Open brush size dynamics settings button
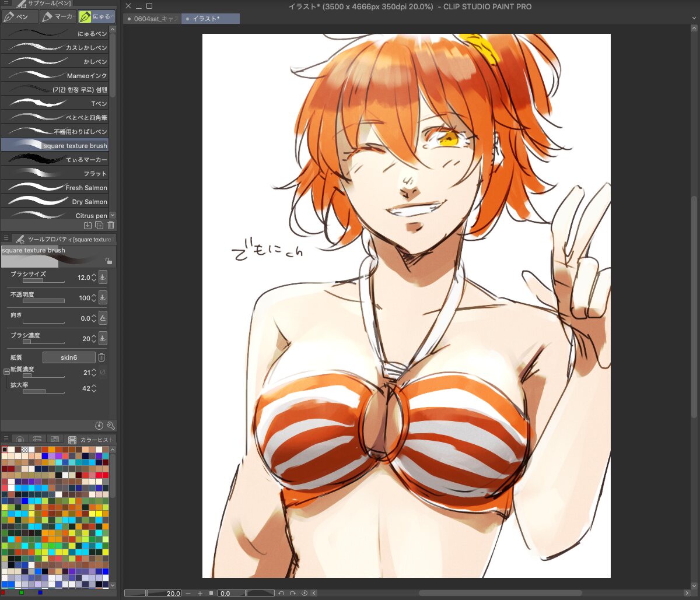Viewport: 700px width, 600px height. click(103, 278)
